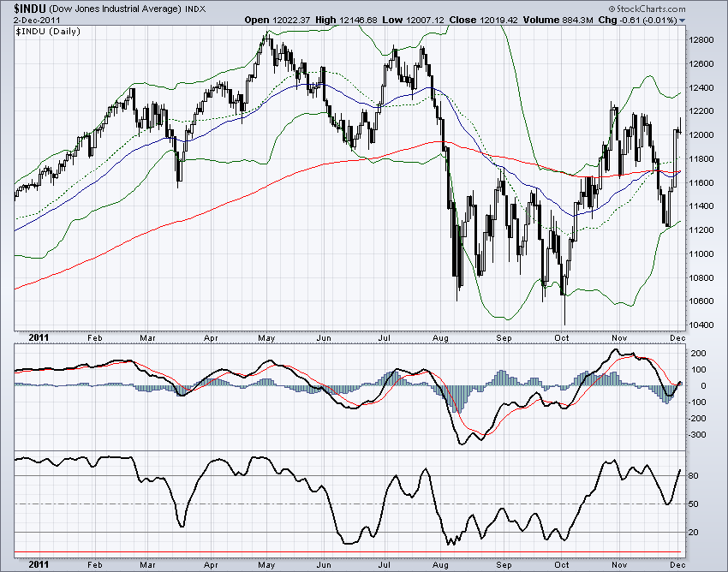Screen dimensions: 728x572
Task: Click the 11400 price axis label
Action: pyautogui.click(x=701, y=206)
